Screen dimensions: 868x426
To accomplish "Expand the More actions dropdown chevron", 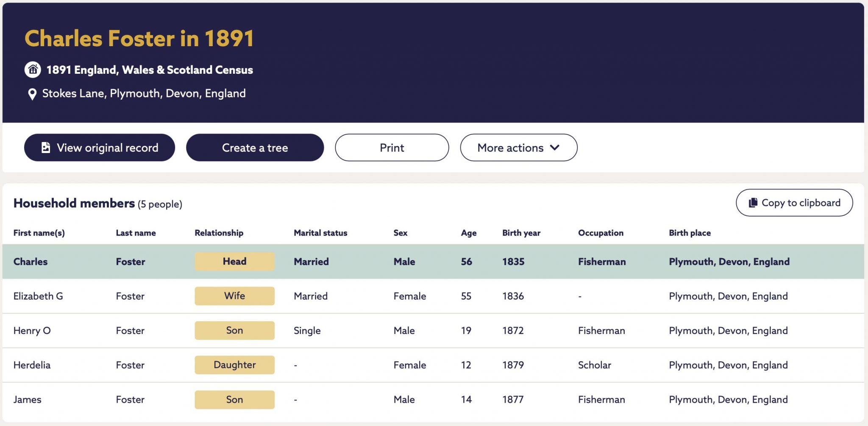I will click(x=555, y=148).
